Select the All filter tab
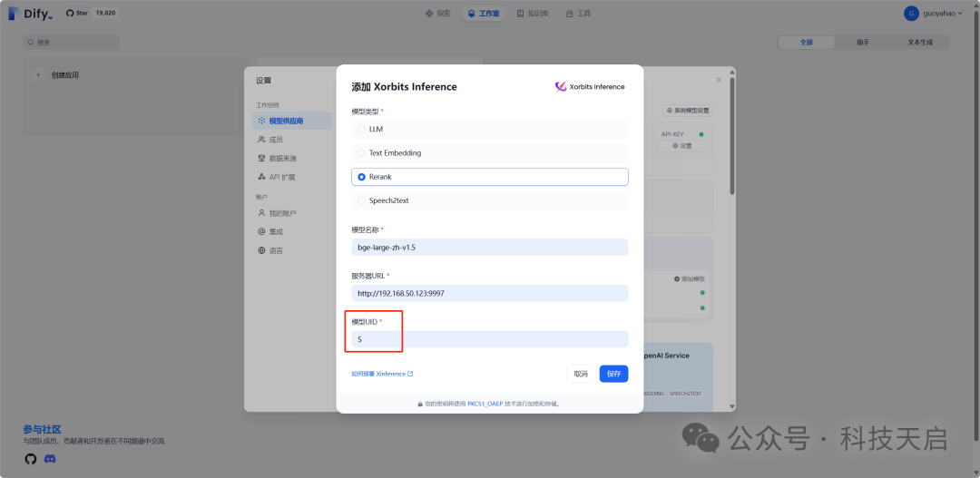Viewport: 980px width, 478px height. point(807,43)
